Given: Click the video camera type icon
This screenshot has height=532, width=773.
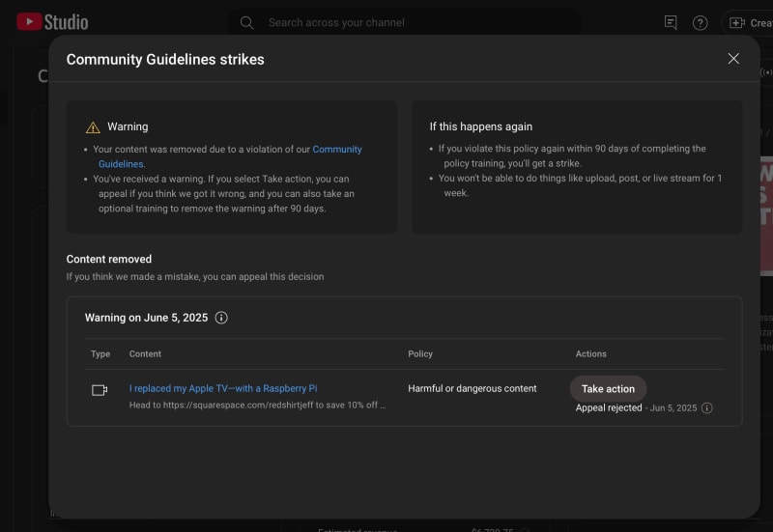Looking at the screenshot, I should tap(100, 389).
